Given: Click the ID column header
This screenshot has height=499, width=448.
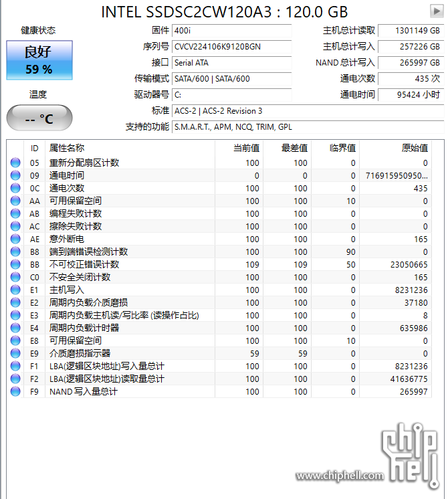Looking at the screenshot, I should [34, 148].
